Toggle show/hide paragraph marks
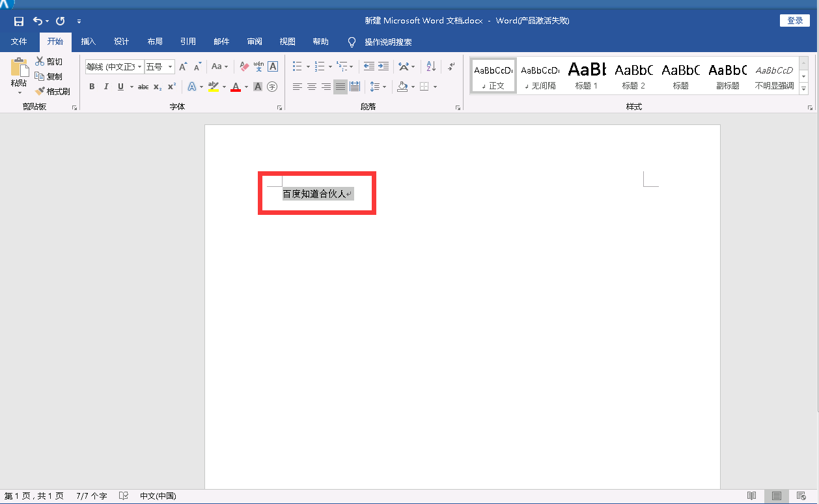Viewport: 819px width, 504px height. coord(451,66)
